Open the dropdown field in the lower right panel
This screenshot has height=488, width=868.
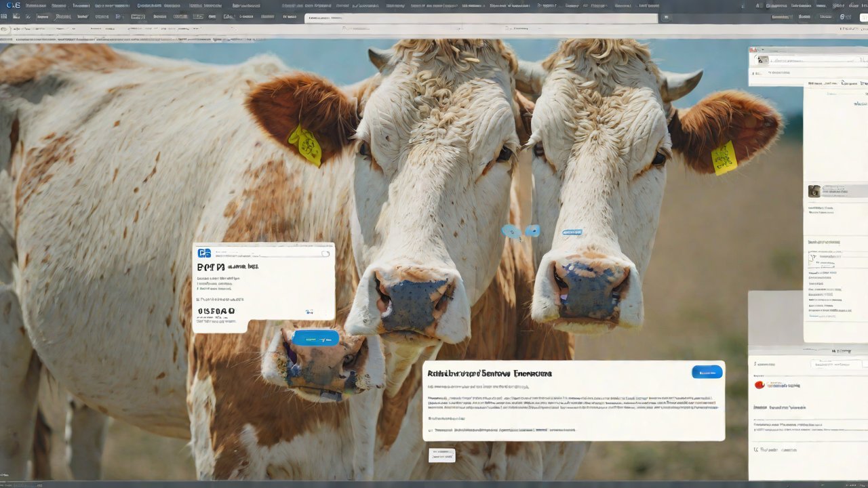pyautogui.click(x=807, y=364)
